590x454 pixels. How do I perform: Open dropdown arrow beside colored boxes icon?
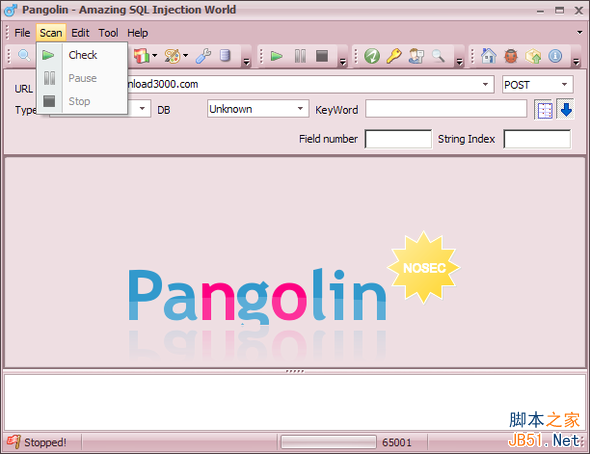pos(155,56)
